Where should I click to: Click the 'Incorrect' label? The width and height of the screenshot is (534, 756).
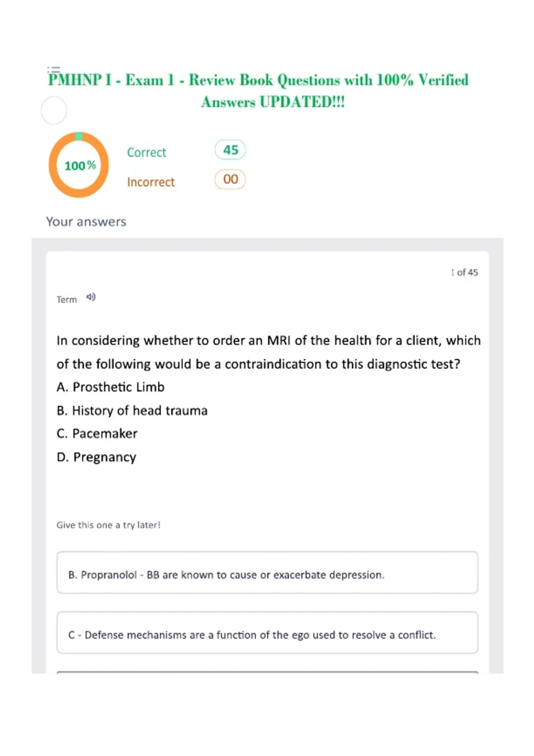pyautogui.click(x=151, y=182)
